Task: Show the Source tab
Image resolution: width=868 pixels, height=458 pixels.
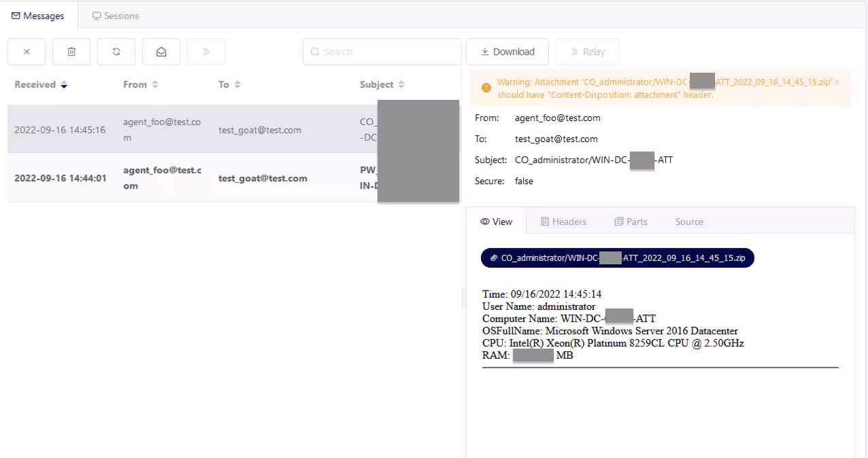Action: coord(689,222)
